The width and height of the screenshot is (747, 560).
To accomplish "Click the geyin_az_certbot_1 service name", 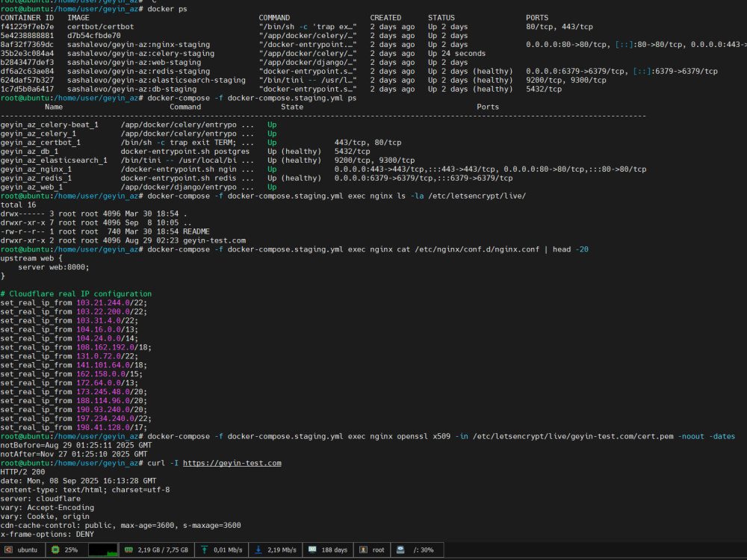I will click(40, 143).
